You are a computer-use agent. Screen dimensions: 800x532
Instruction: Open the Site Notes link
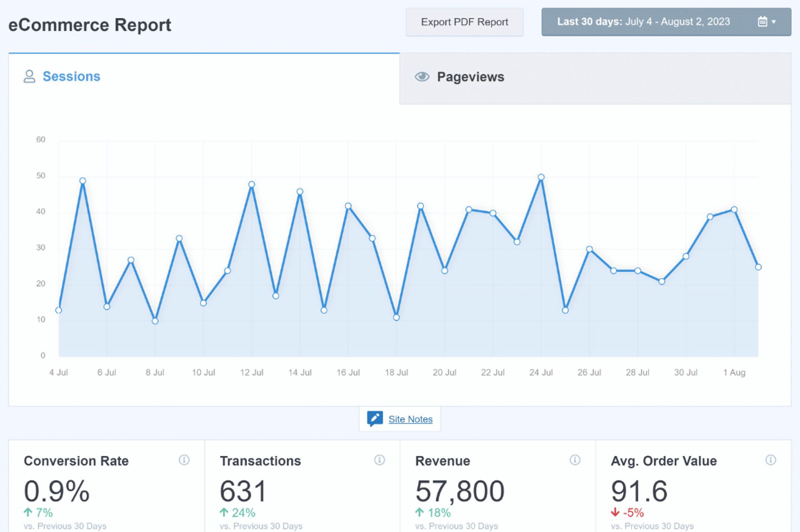(x=410, y=419)
